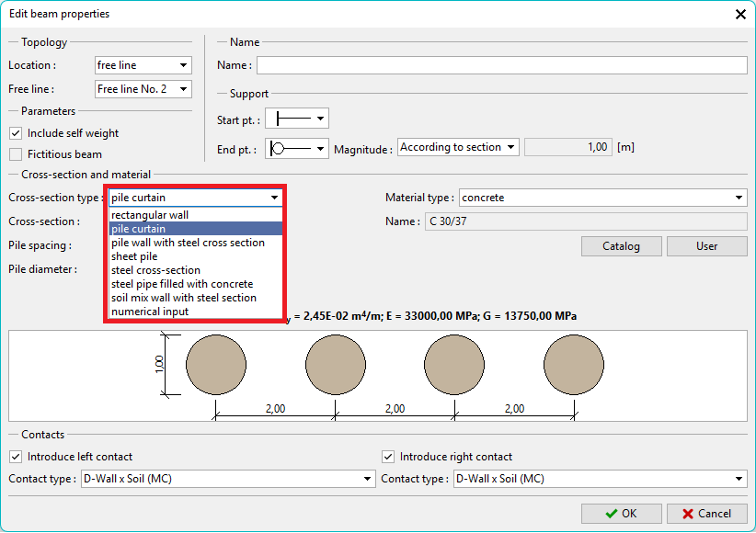Open the Location dropdown
The image size is (756, 533).
[143, 65]
